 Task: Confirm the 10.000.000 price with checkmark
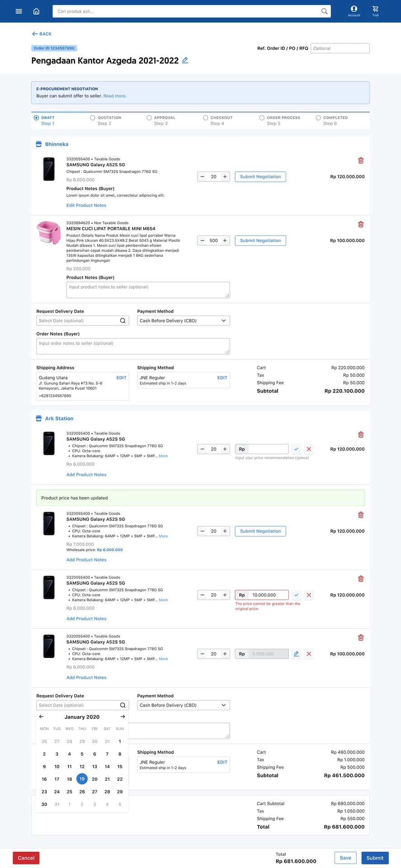pyautogui.click(x=296, y=595)
